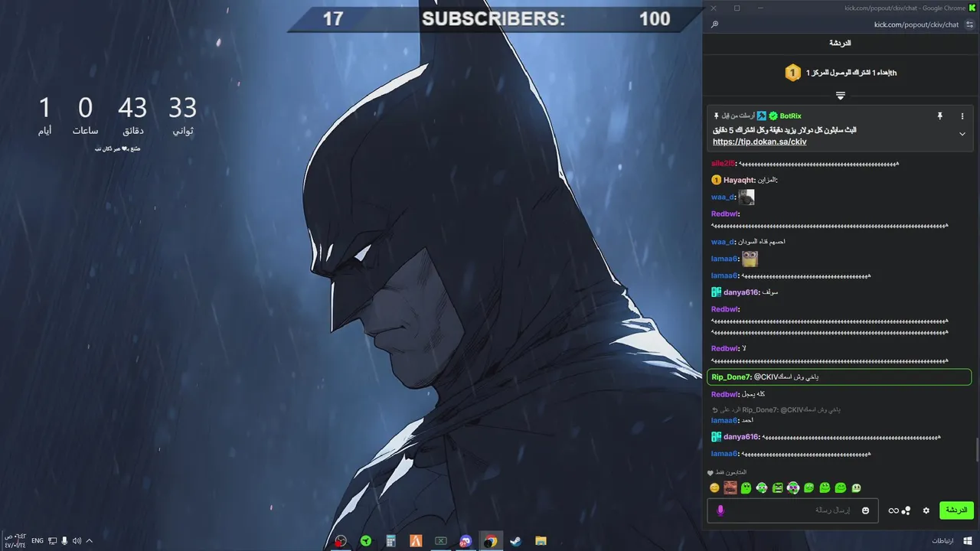Viewport: 980px width, 551px height.
Task: Click the المتابعون فقط followers-only label
Action: click(730, 472)
